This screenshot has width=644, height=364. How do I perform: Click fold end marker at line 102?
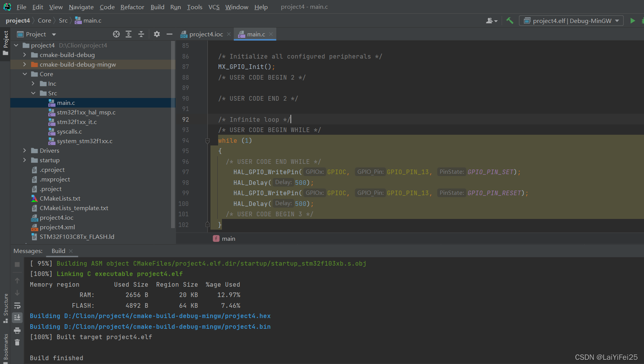(x=207, y=225)
